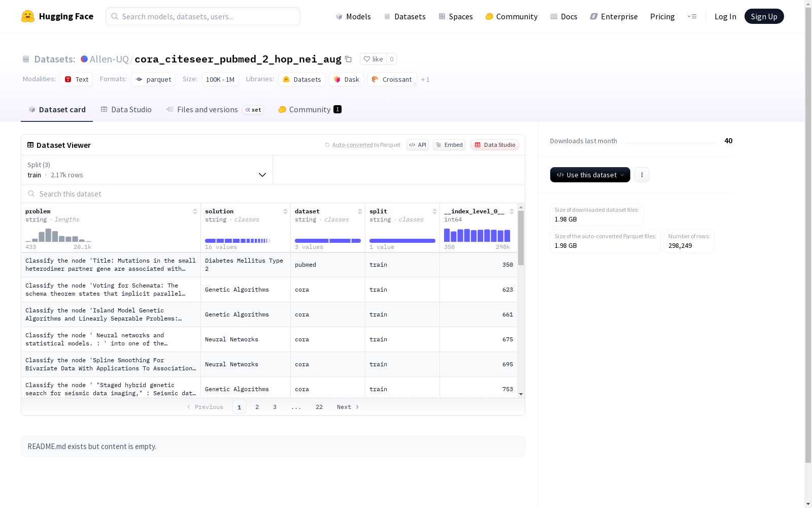Click the search magnifier in dataset search

point(31,194)
